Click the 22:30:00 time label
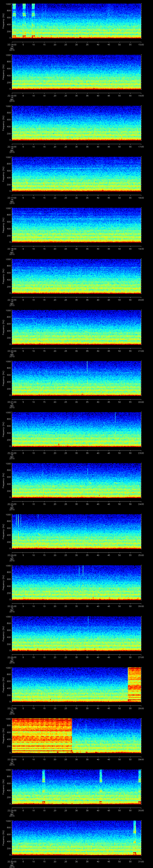The image size is (153, 868). click(x=12, y=861)
